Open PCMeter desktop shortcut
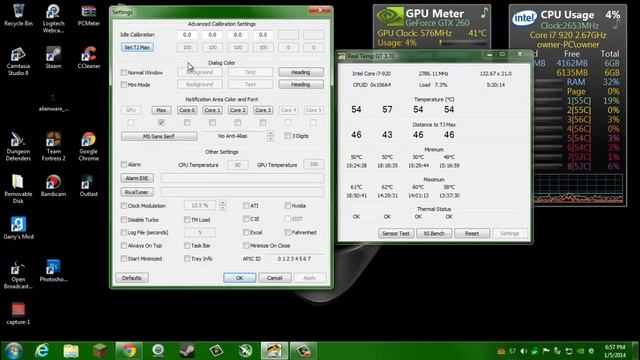 (x=89, y=16)
